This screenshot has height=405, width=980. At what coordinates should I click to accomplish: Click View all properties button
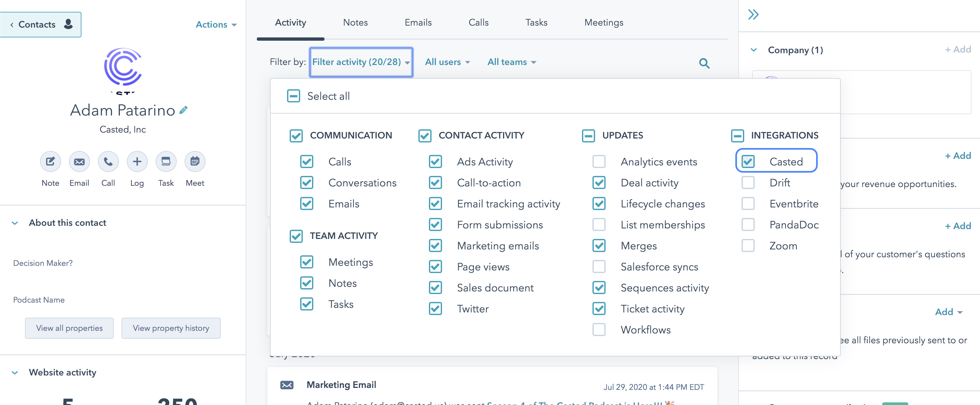tap(69, 328)
